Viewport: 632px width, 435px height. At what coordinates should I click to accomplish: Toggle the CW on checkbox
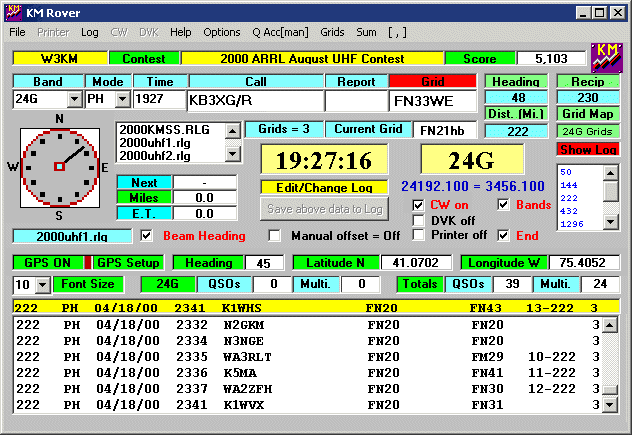click(418, 205)
